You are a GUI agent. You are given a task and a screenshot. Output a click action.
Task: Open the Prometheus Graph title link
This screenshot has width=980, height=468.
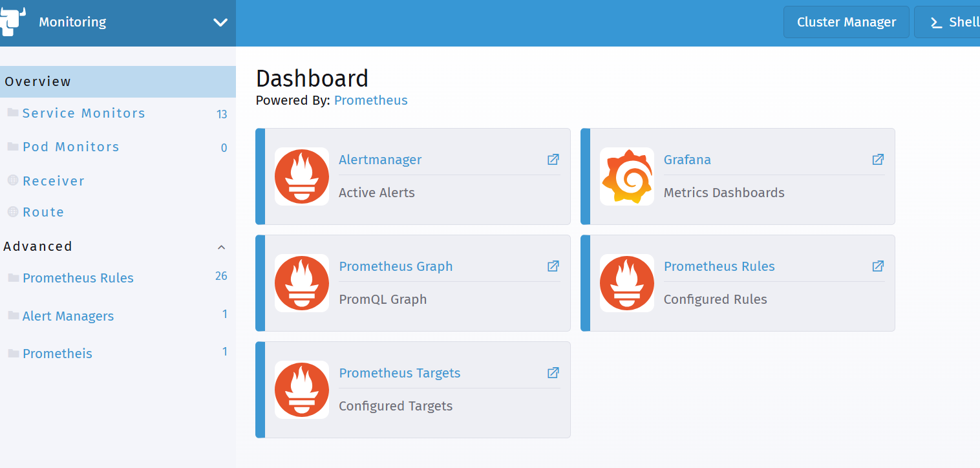[x=396, y=266]
